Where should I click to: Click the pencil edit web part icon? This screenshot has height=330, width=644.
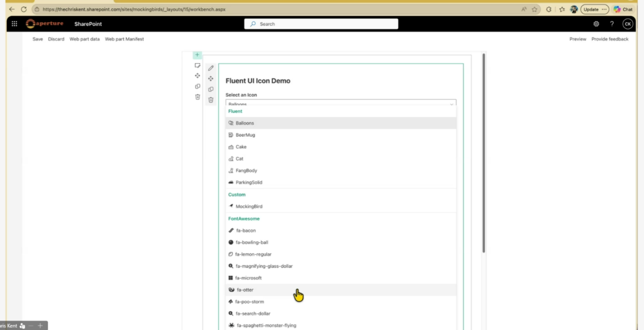coord(211,68)
